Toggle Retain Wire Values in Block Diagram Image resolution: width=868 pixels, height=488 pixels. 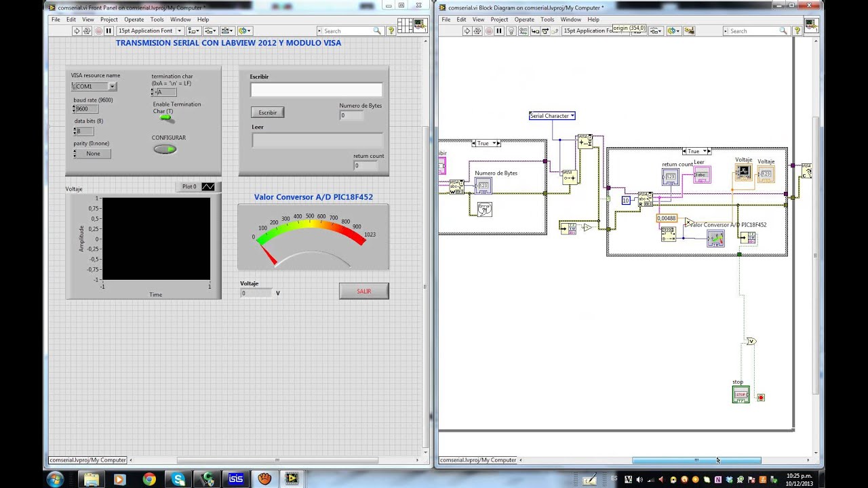click(524, 31)
